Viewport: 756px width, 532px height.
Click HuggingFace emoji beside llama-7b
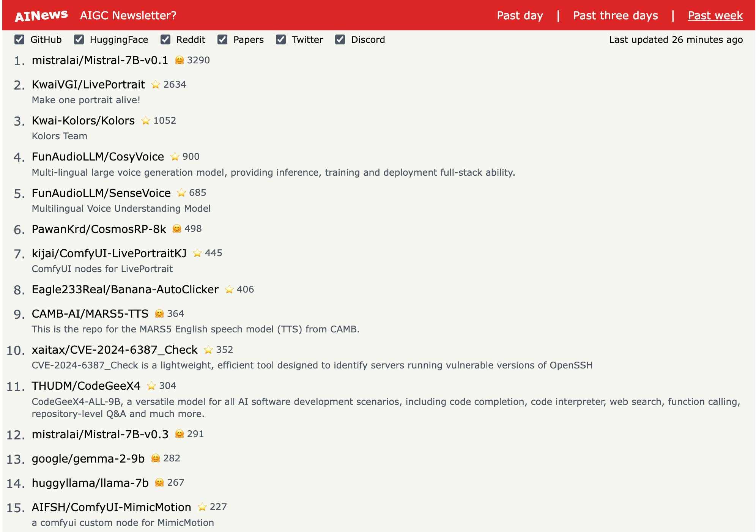[x=159, y=483]
